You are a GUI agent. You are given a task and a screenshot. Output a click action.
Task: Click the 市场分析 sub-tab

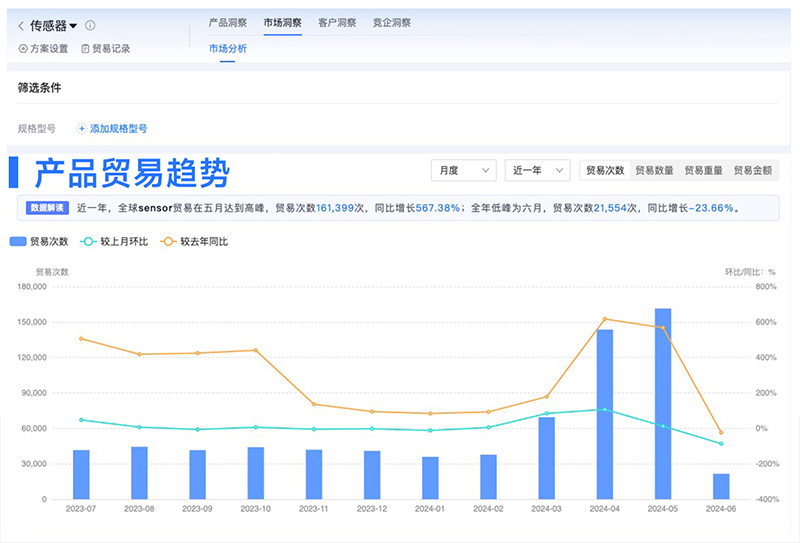[228, 49]
